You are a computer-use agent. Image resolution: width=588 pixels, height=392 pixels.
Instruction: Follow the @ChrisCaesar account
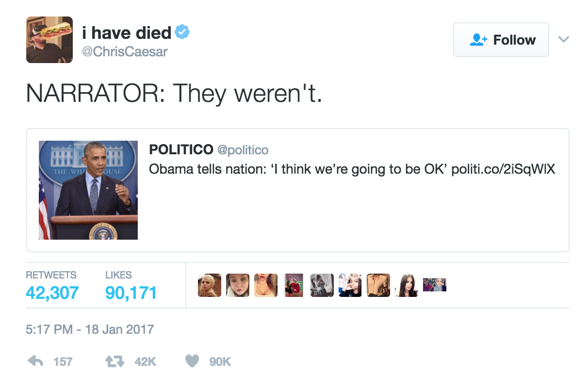point(501,40)
